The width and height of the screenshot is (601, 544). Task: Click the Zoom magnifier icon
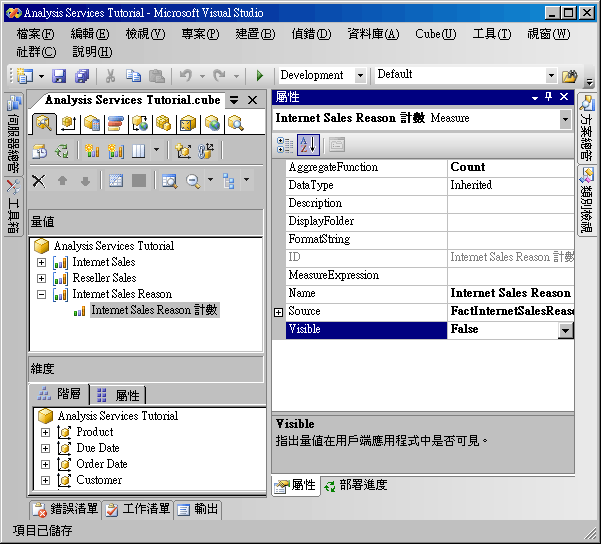(193, 181)
